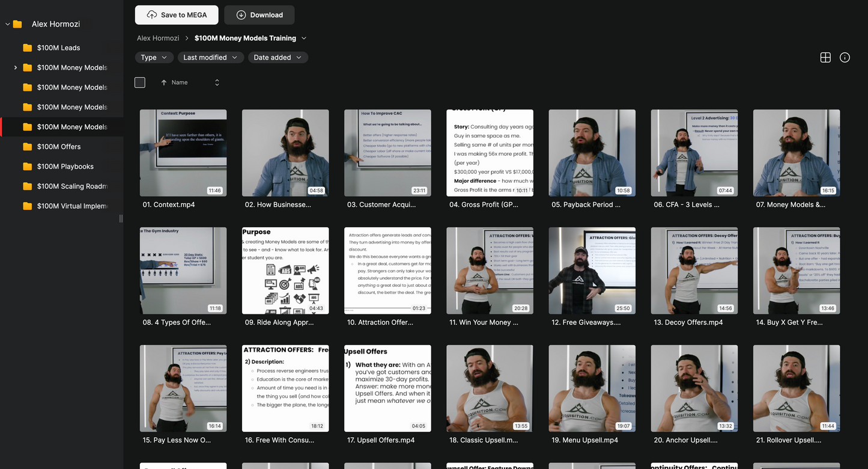Switch to grid view layout icon
Screen dimensions: 868x469
[825, 58]
